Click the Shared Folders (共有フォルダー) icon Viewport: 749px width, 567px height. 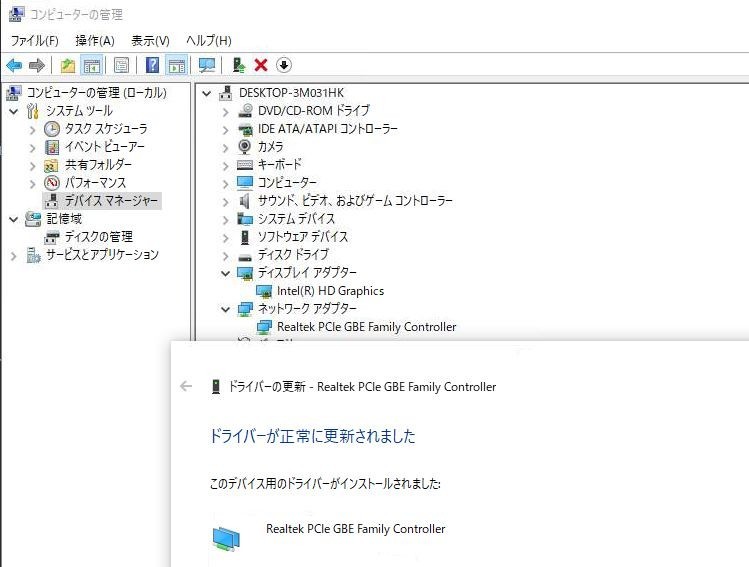point(52,165)
